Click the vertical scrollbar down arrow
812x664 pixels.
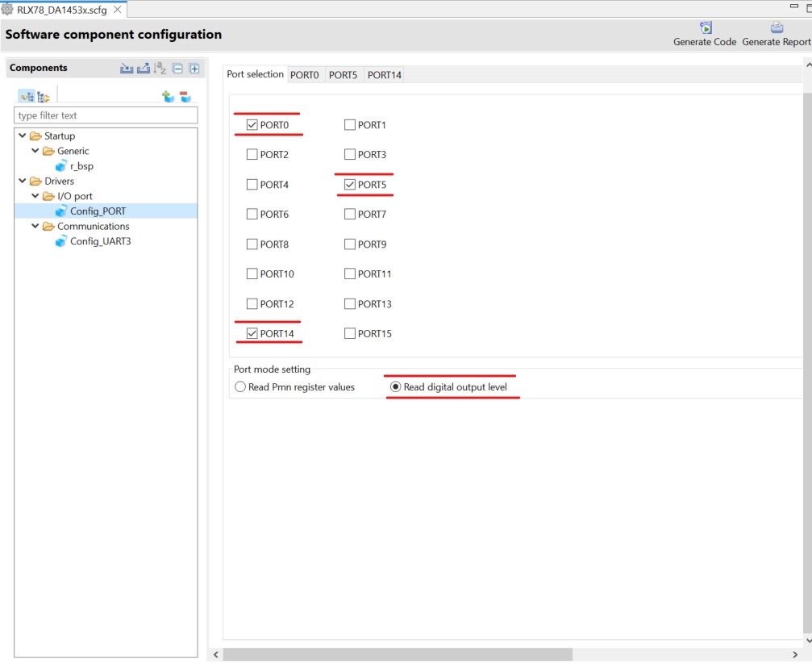(808, 641)
